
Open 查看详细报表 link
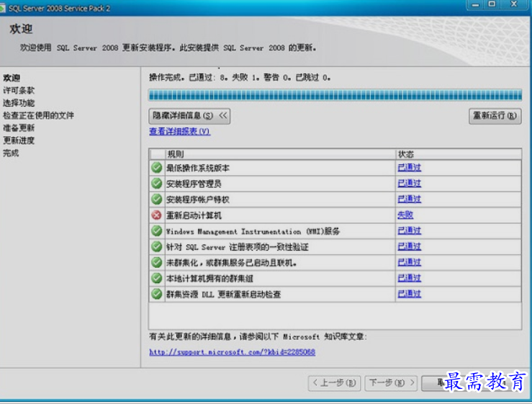180,131
